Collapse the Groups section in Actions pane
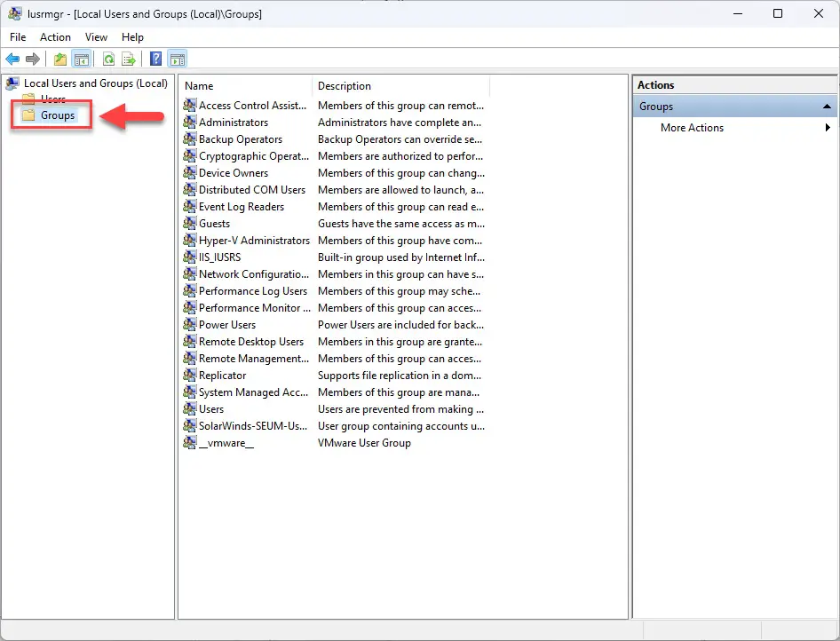The image size is (840, 641). click(827, 107)
